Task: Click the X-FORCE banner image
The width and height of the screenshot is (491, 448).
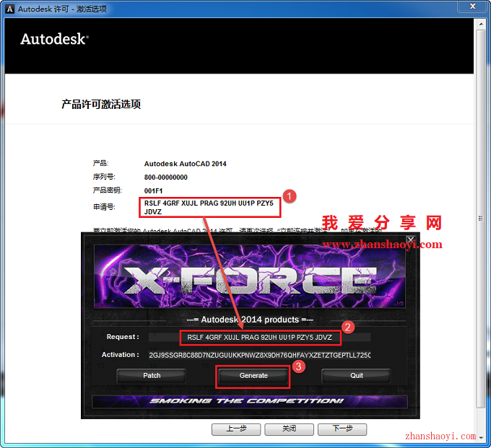Action: click(250, 276)
